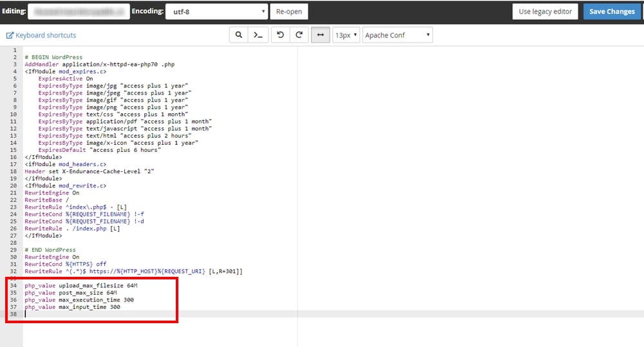Click php_value upload_max_filesize 64M line
Screen dimensions: 644x347
pyautogui.click(x=81, y=285)
